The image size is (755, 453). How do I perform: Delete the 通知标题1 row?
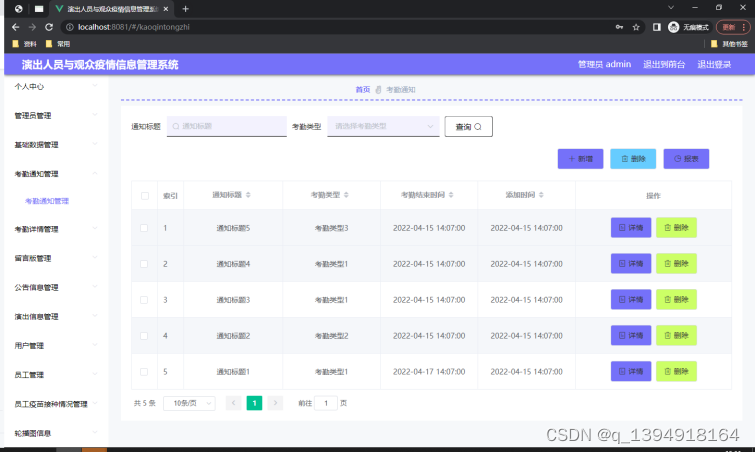point(677,372)
